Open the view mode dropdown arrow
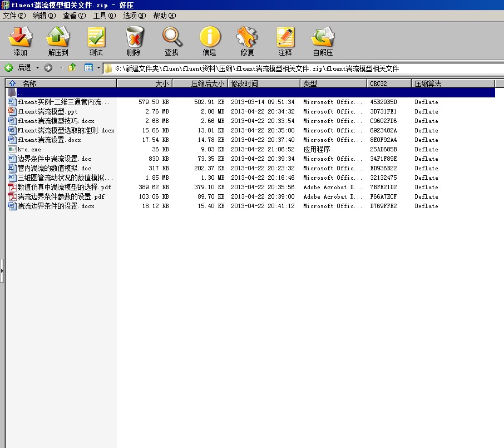504x448 pixels. coord(98,68)
